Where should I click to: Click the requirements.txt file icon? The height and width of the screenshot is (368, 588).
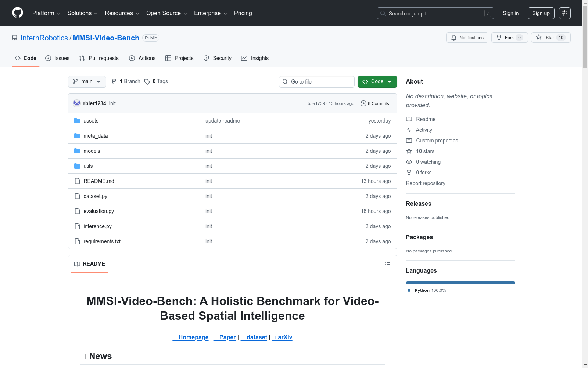tap(77, 241)
